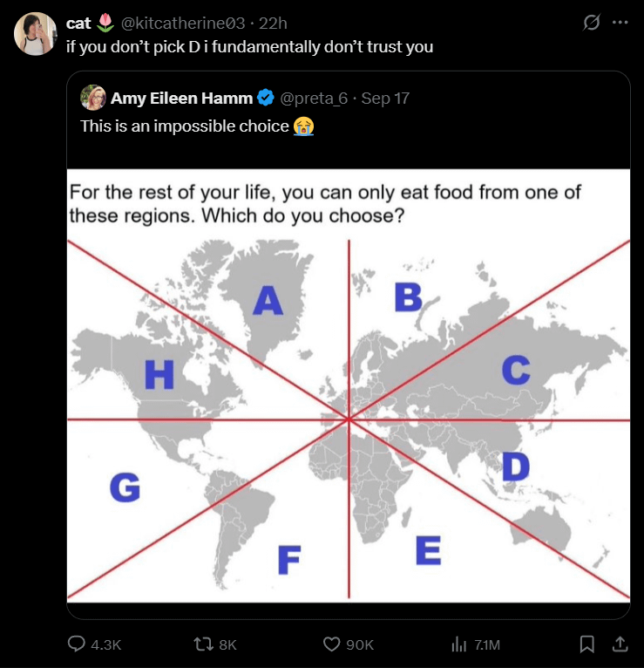644x668 pixels.
Task: Repost this tweet via retweet icon
Action: pos(204,644)
